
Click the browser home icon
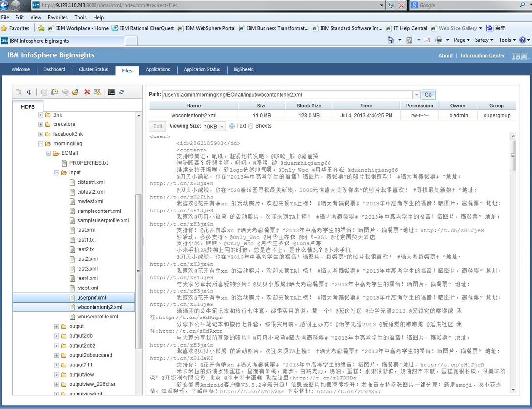tap(391, 40)
